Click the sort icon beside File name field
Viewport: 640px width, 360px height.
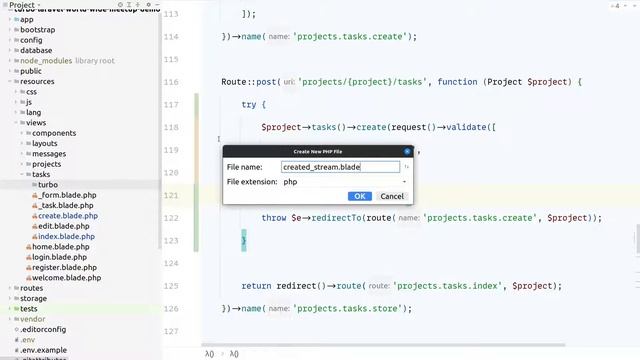(406, 167)
